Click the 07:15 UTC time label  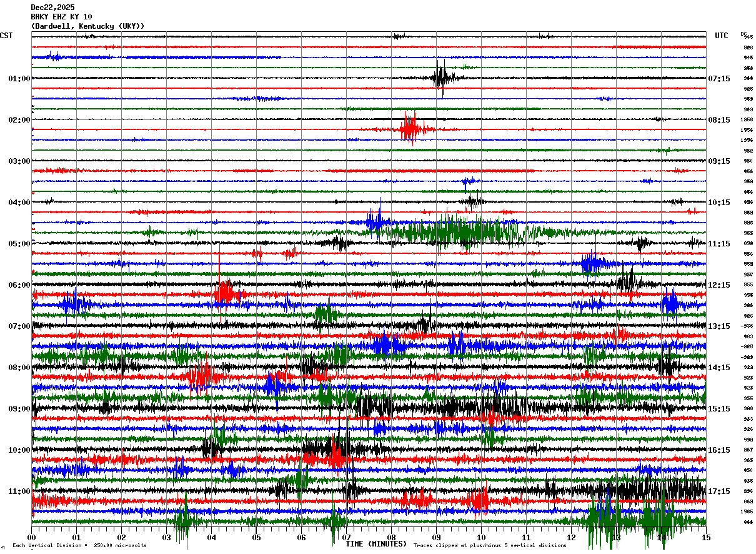pyautogui.click(x=719, y=79)
